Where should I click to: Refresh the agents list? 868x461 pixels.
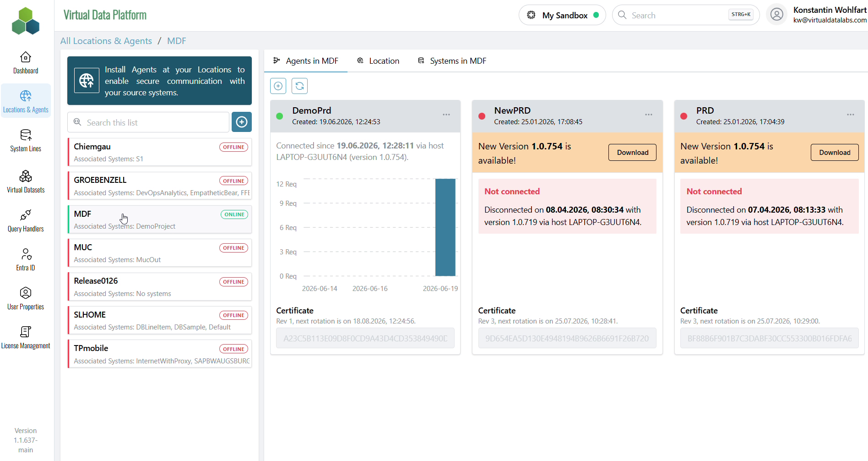pos(299,86)
